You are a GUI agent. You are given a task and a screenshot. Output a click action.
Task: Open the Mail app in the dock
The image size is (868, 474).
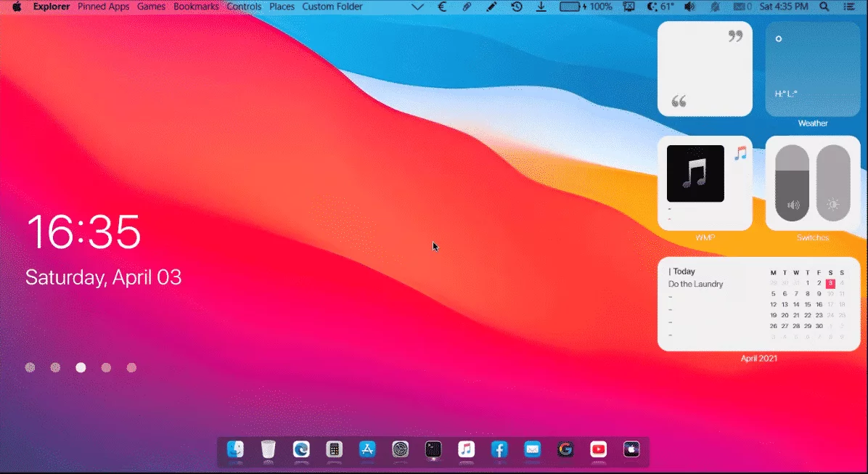532,450
